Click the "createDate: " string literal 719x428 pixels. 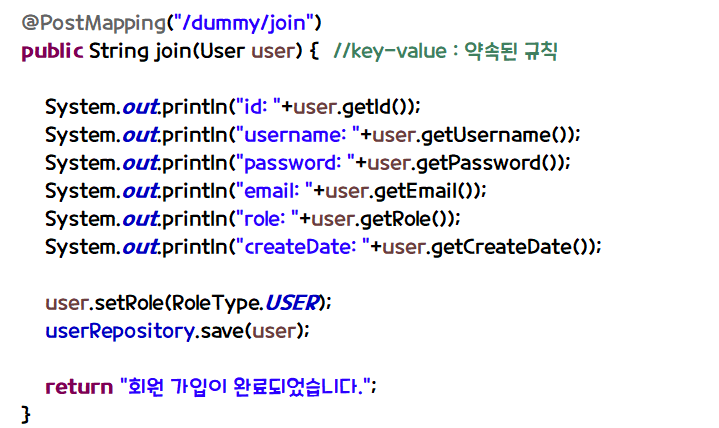[302, 247]
